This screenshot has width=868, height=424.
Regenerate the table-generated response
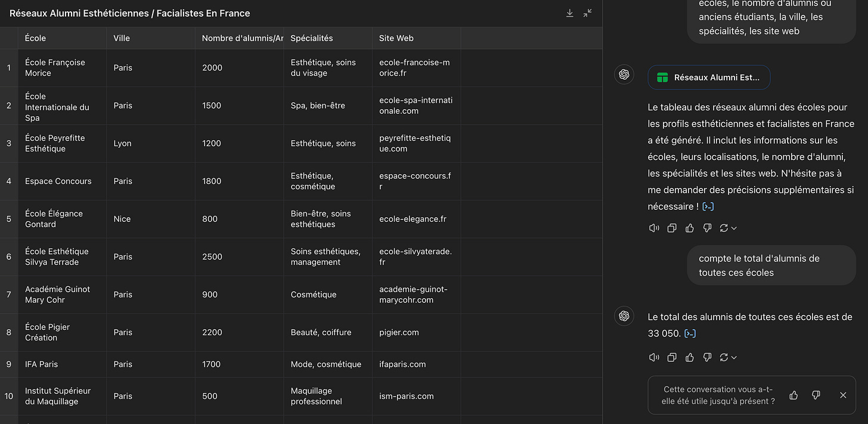click(x=724, y=228)
